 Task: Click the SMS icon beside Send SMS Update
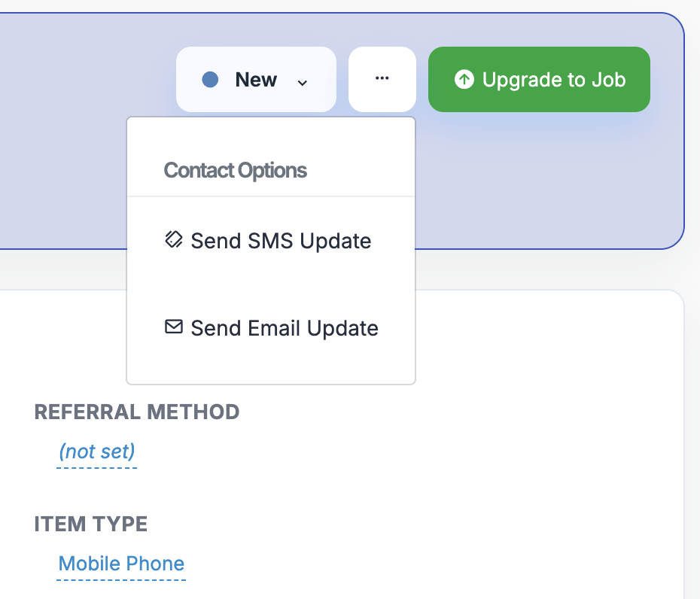[x=174, y=240]
